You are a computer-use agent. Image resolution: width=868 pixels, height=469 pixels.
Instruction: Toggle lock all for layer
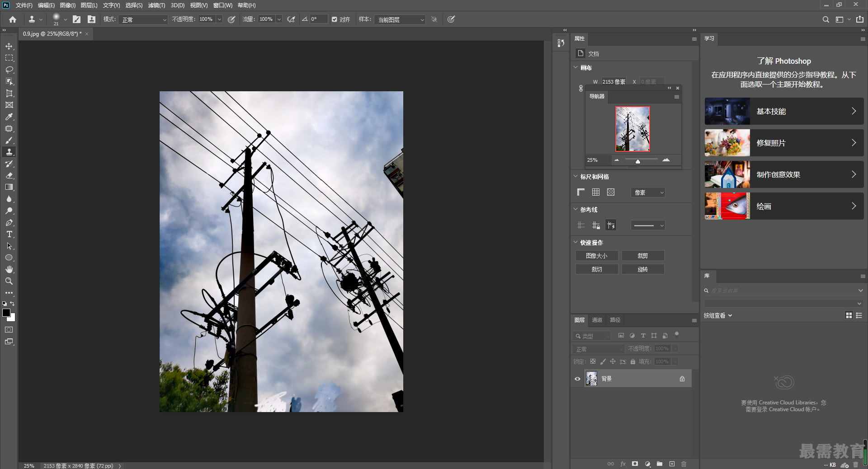633,361
